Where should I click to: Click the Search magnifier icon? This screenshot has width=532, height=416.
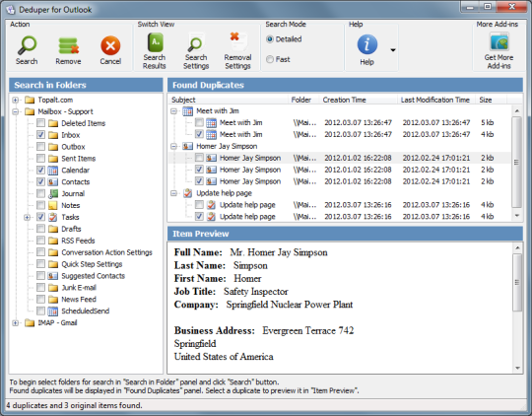[x=27, y=45]
